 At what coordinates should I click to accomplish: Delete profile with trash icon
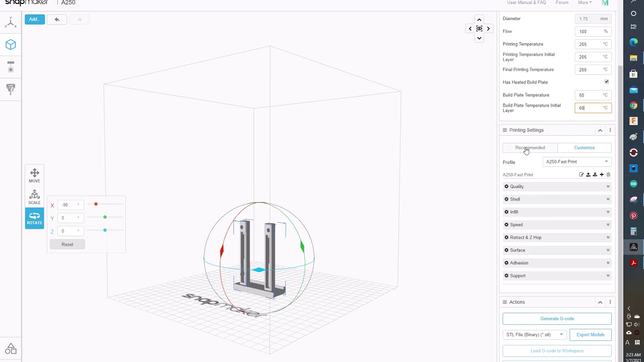point(608,174)
